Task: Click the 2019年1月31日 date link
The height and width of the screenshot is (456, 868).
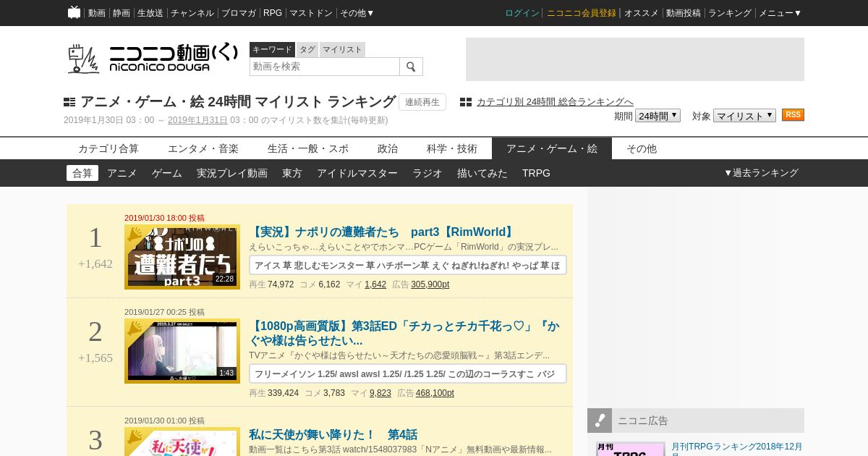Action: [197, 120]
